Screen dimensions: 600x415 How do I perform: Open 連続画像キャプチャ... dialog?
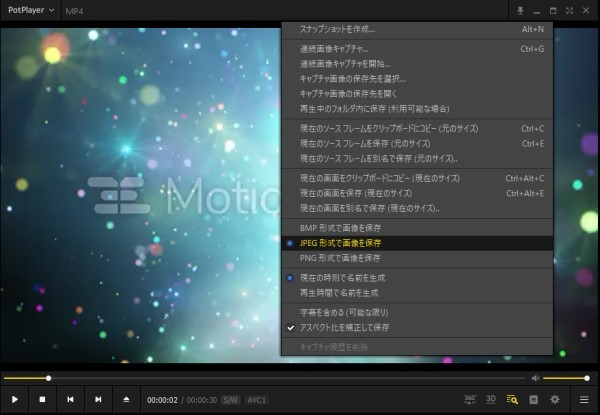(417, 49)
